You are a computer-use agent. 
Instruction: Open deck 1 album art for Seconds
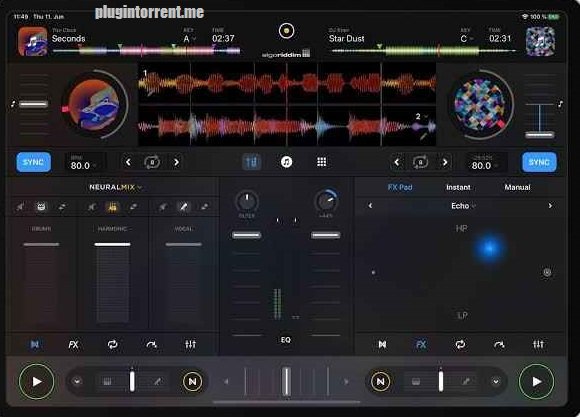click(x=33, y=41)
